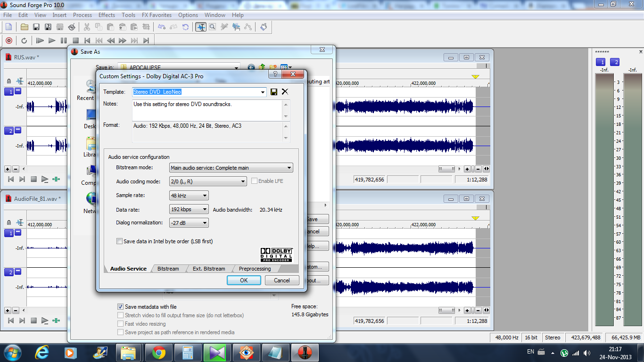Open the Save in folder dropdown
The height and width of the screenshot is (362, 644).
[236, 67]
